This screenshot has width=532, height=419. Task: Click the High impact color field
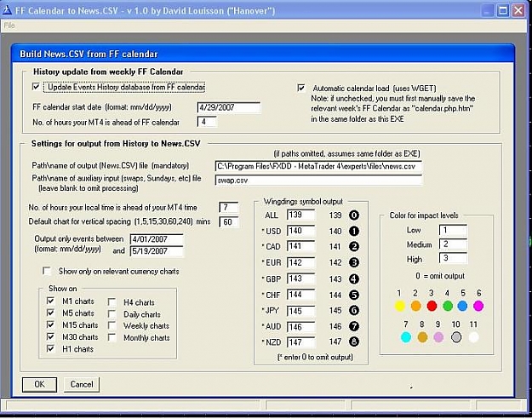click(x=453, y=258)
